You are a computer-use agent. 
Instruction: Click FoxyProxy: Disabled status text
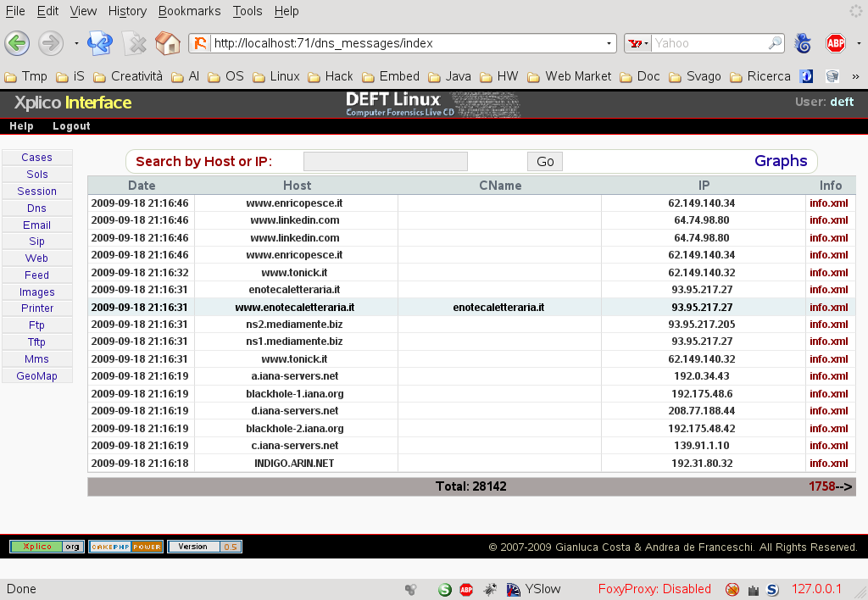point(654,590)
